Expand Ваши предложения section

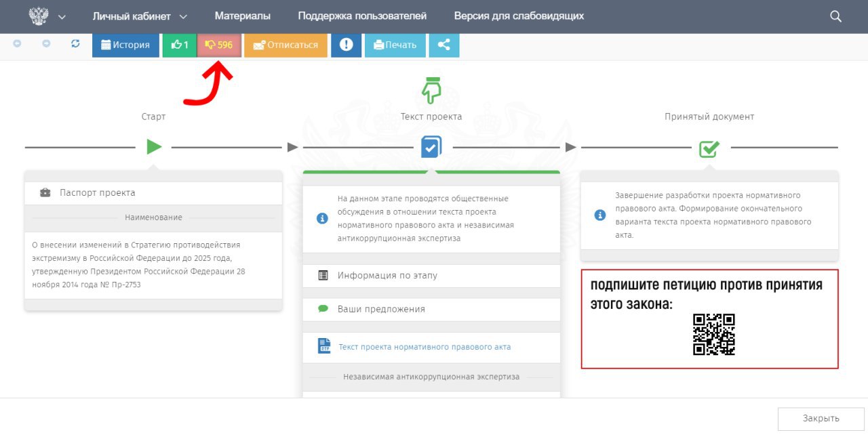pos(431,309)
